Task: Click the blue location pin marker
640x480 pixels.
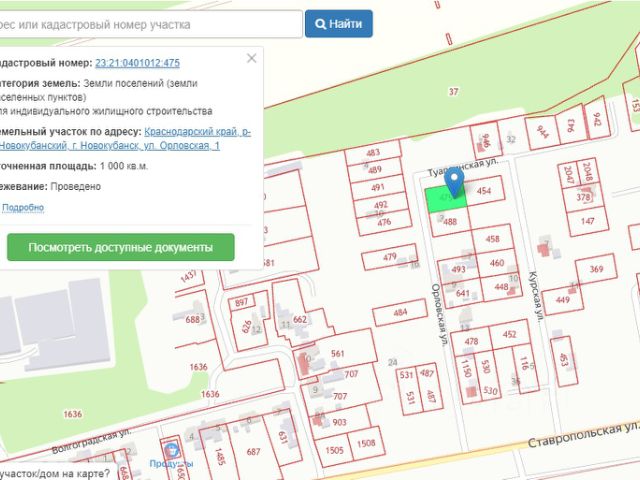Action: tap(456, 182)
